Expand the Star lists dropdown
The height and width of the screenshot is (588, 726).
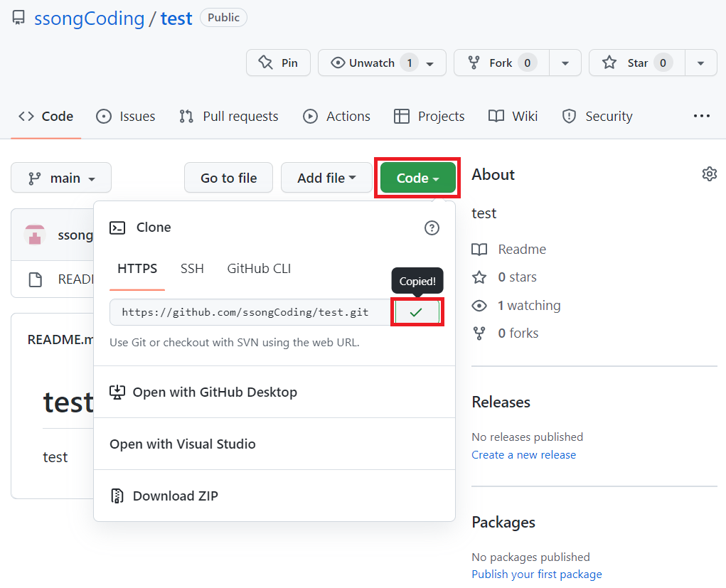[x=701, y=63]
